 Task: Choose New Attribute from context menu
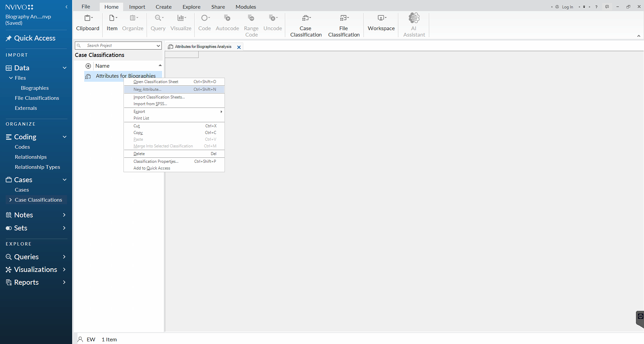click(x=147, y=89)
